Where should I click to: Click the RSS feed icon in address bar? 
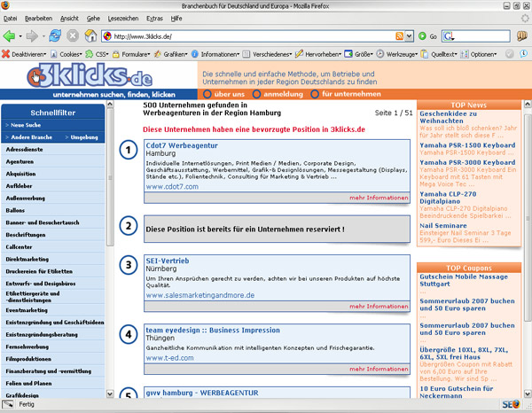point(400,36)
